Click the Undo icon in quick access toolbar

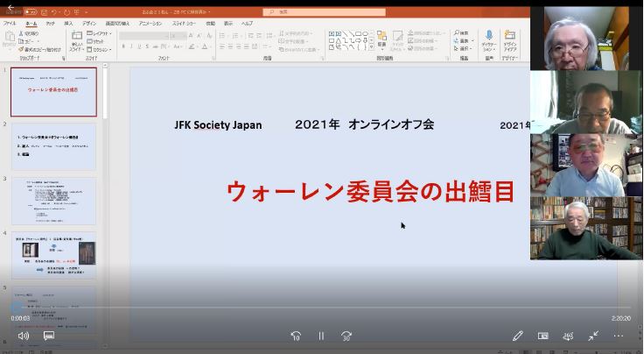[x=53, y=12]
